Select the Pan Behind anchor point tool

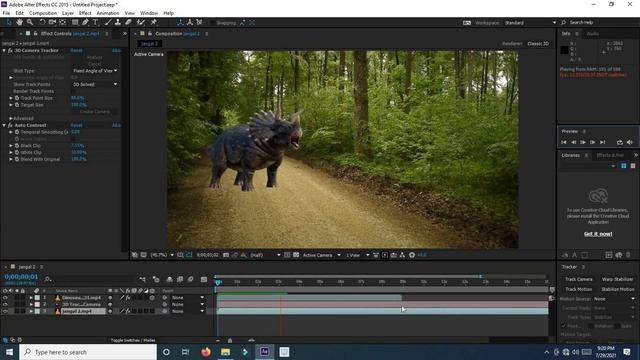click(62, 22)
